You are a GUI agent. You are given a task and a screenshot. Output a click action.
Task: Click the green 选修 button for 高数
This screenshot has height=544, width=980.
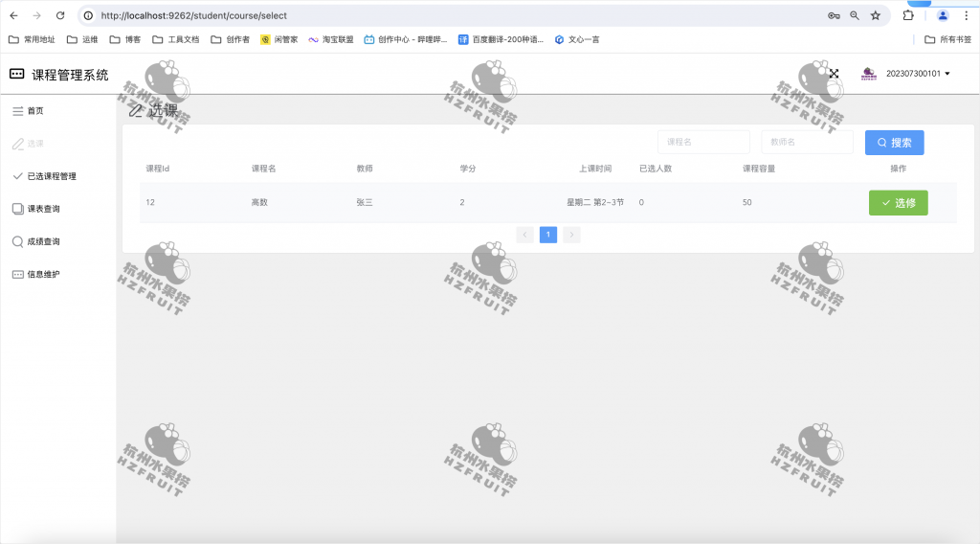coord(898,203)
